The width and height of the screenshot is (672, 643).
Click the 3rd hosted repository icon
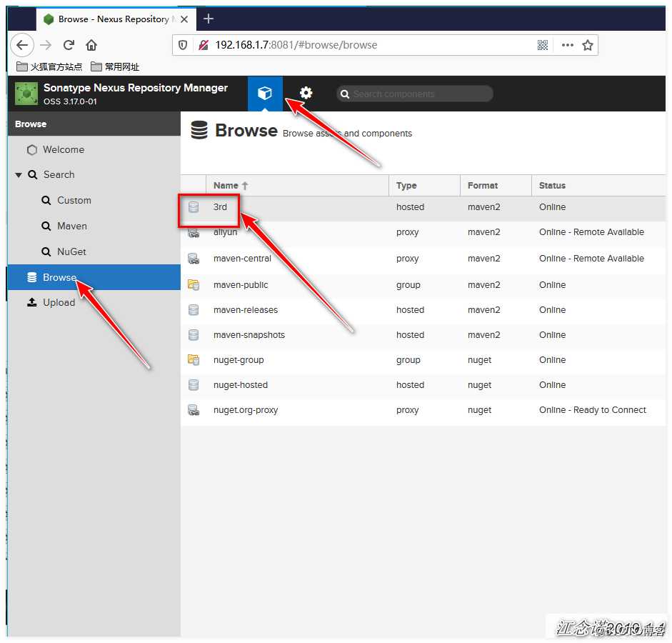click(x=194, y=207)
